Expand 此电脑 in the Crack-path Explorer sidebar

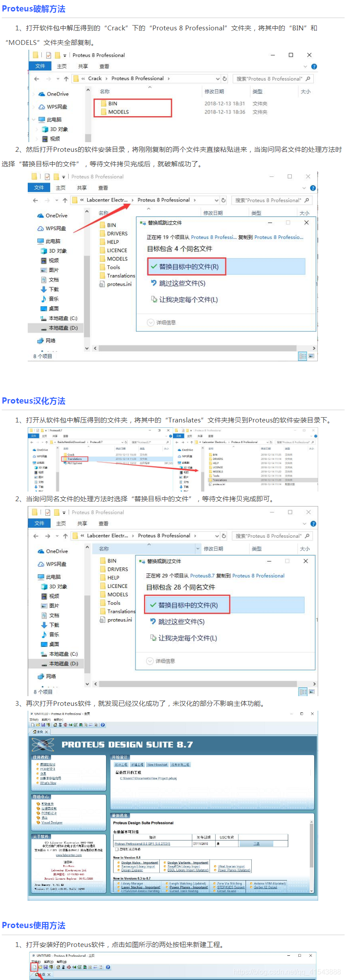coord(33,120)
